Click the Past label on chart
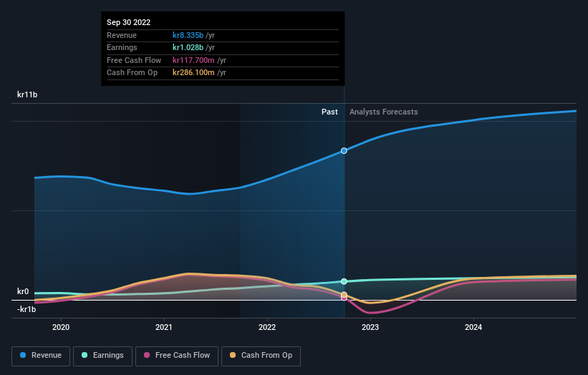 [x=329, y=112]
